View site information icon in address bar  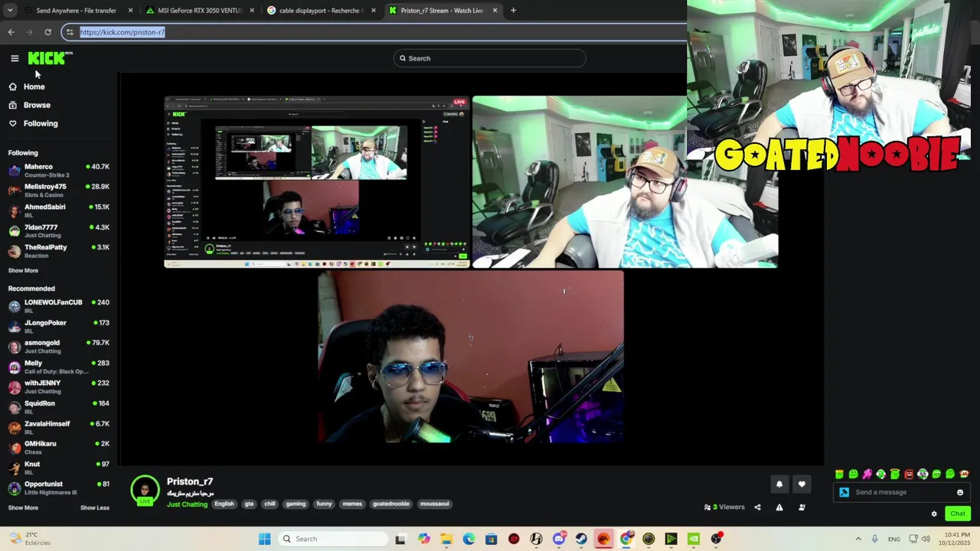click(70, 32)
